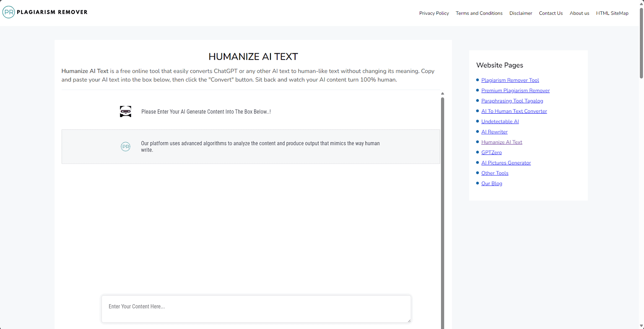The width and height of the screenshot is (644, 329).
Task: Click the AI Rewriter link
Action: point(494,131)
